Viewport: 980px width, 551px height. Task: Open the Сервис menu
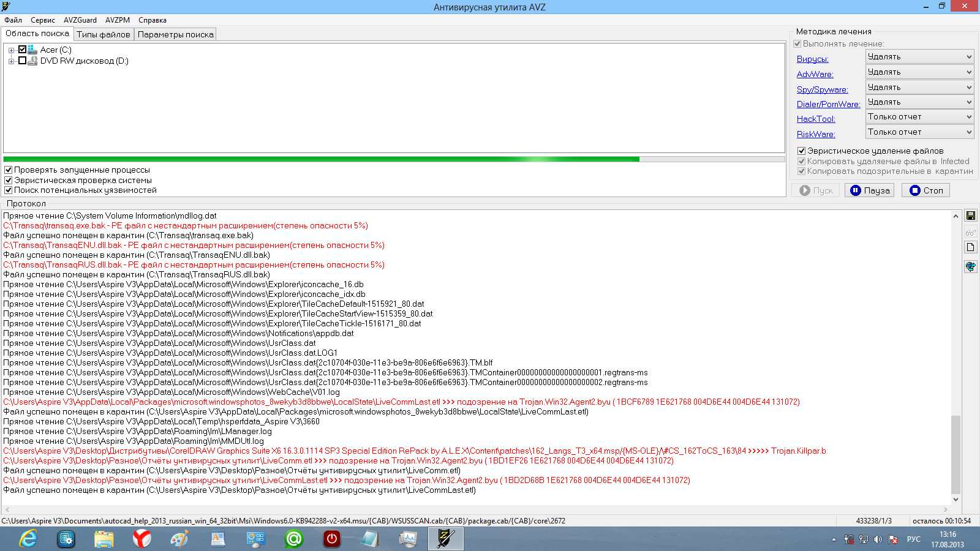pyautogui.click(x=43, y=20)
